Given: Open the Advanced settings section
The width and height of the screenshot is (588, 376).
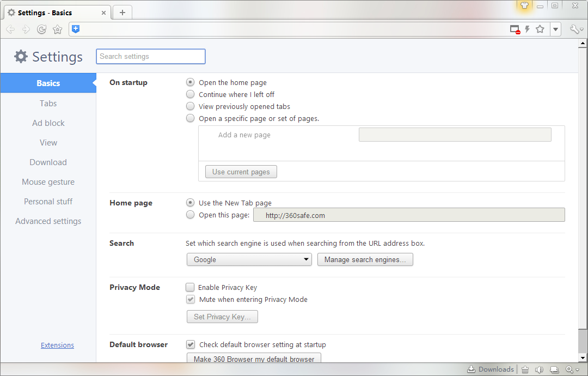Looking at the screenshot, I should point(48,221).
